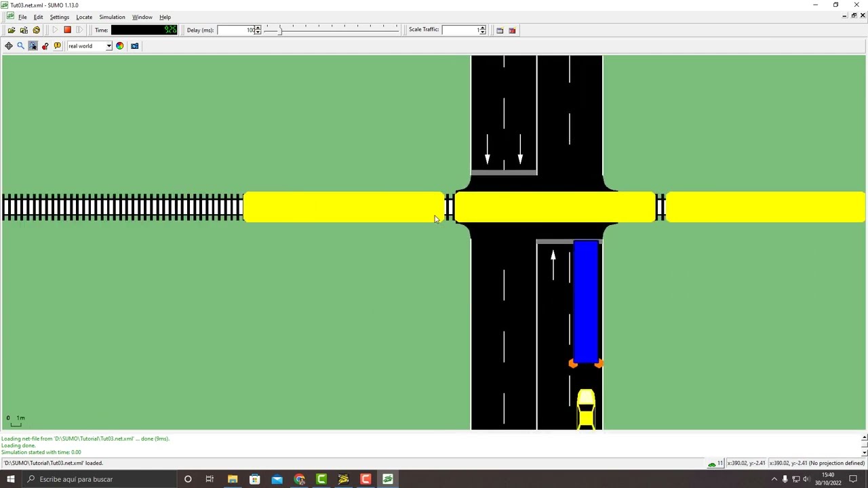Open the Locate menu
Image resolution: width=868 pixels, height=488 pixels.
coord(84,17)
